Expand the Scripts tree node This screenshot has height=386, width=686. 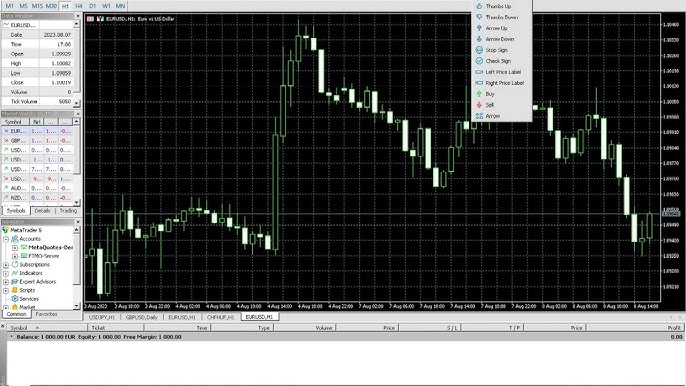6,290
